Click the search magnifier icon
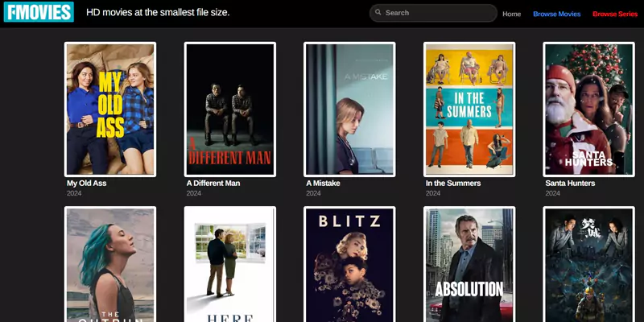Image resolution: width=644 pixels, height=322 pixels. click(378, 12)
